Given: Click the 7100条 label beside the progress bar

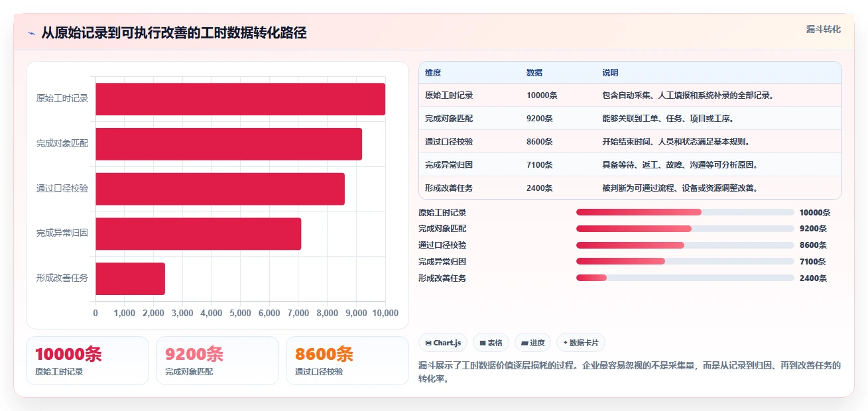Looking at the screenshot, I should coord(813,262).
